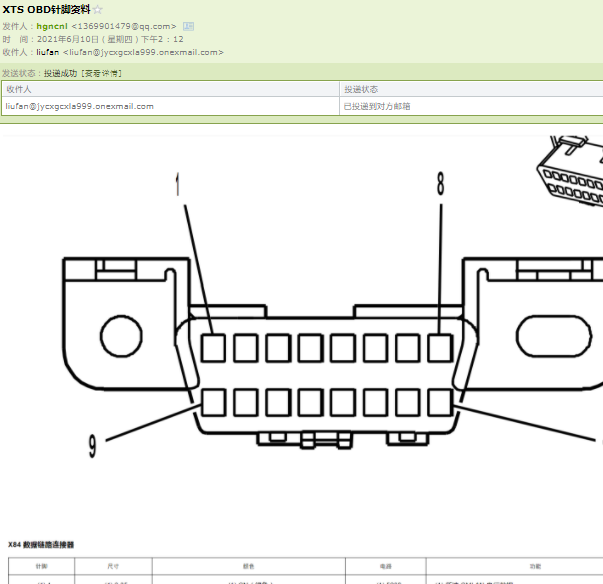Click sender name hgncnl
The width and height of the screenshot is (603, 584).
click(x=52, y=26)
